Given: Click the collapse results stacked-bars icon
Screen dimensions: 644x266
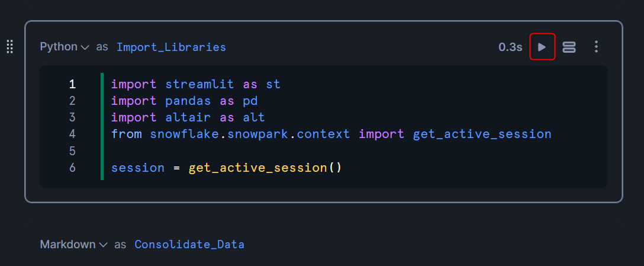Looking at the screenshot, I should (x=569, y=47).
